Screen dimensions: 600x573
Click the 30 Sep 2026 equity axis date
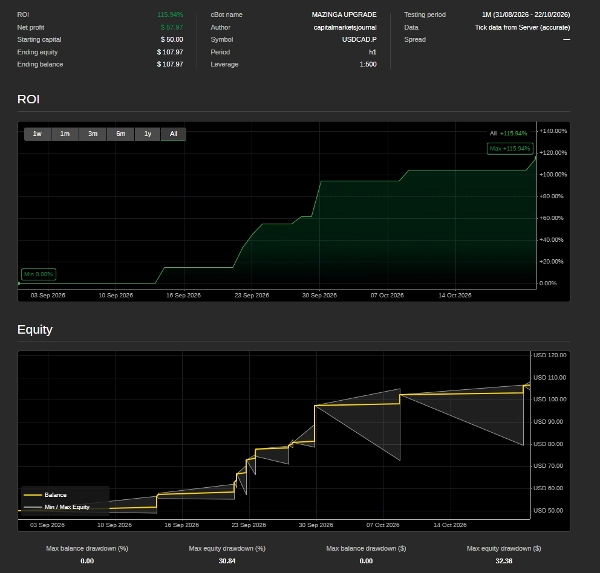[316, 525]
